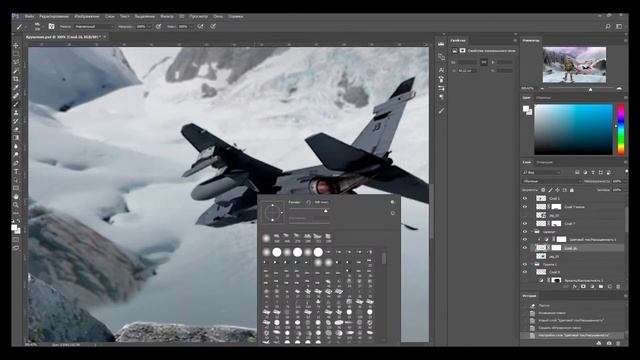640x360 pixels.
Task: Open the brush blending Mode dropdown
Action: [94, 26]
